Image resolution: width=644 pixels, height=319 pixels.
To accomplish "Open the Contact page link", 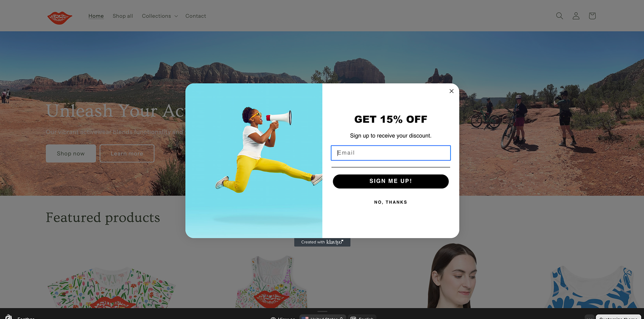I will (196, 16).
